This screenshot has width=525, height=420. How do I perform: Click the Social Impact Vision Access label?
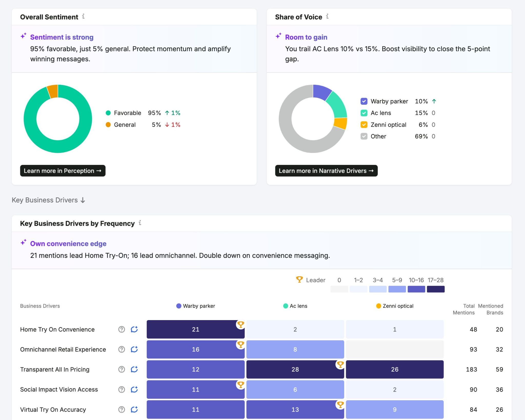pyautogui.click(x=59, y=390)
